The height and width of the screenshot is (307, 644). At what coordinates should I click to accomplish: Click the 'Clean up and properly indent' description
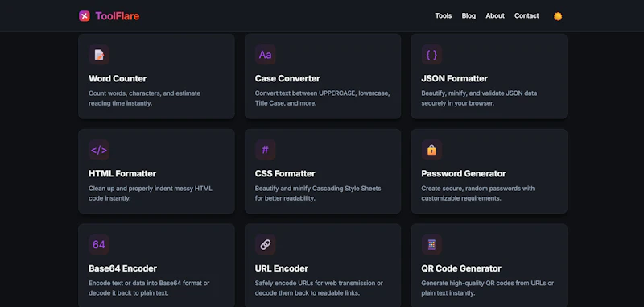click(151, 193)
